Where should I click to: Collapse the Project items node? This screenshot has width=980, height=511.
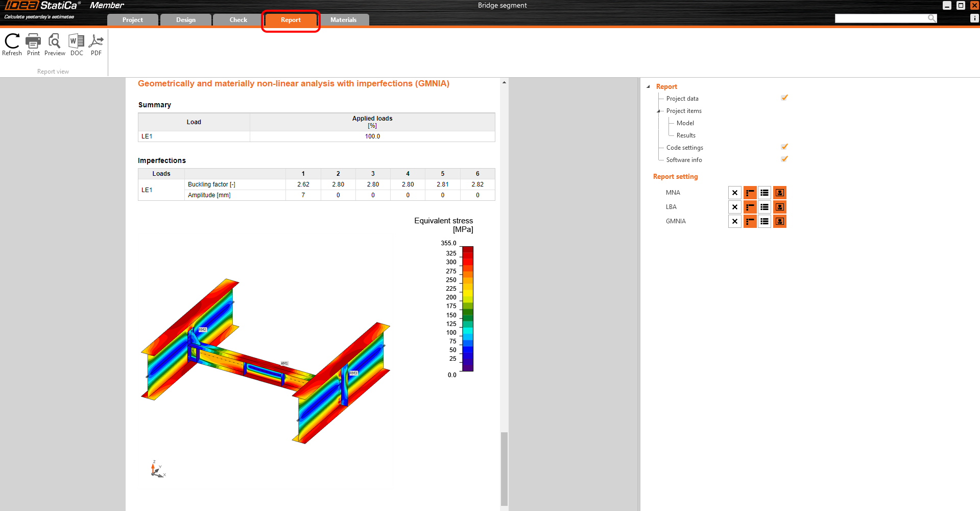[x=659, y=111]
